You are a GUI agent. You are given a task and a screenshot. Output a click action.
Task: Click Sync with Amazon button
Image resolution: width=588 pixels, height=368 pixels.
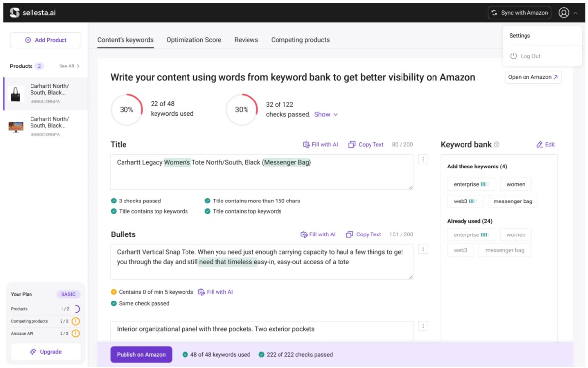(519, 13)
